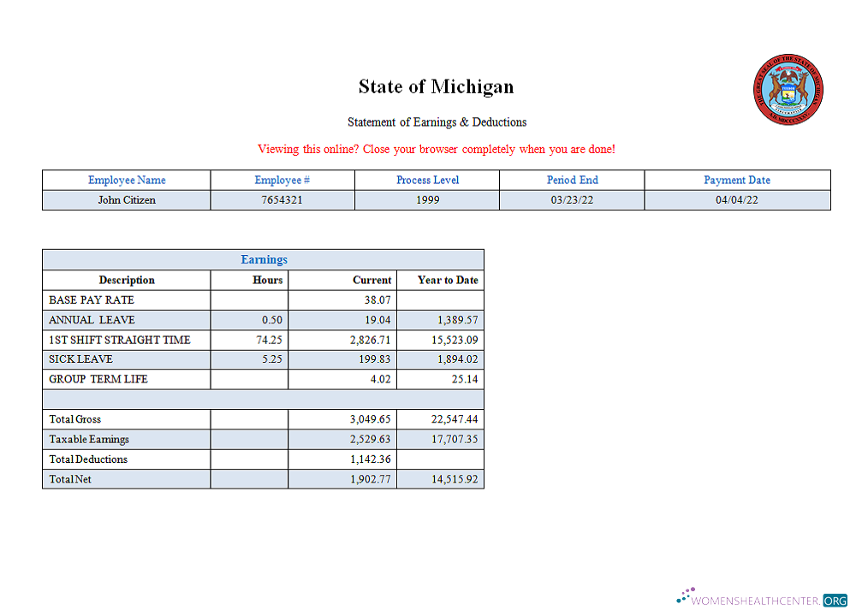
Task: Click the eagle at the seal's center
Action: (x=788, y=77)
